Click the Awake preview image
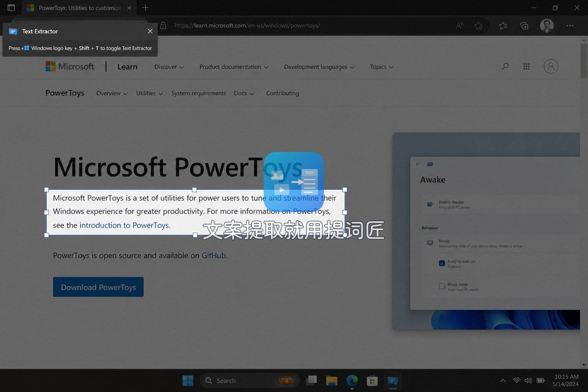The image size is (588, 392). point(486,231)
